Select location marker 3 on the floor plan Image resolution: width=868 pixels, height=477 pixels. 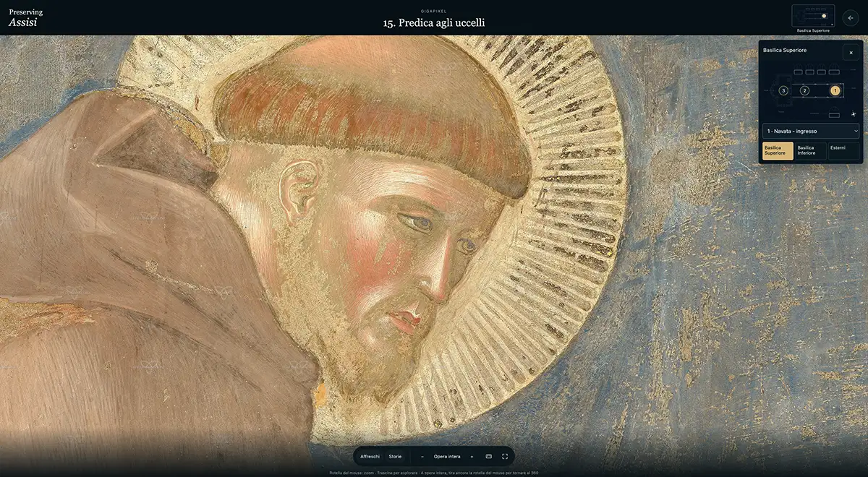point(783,90)
